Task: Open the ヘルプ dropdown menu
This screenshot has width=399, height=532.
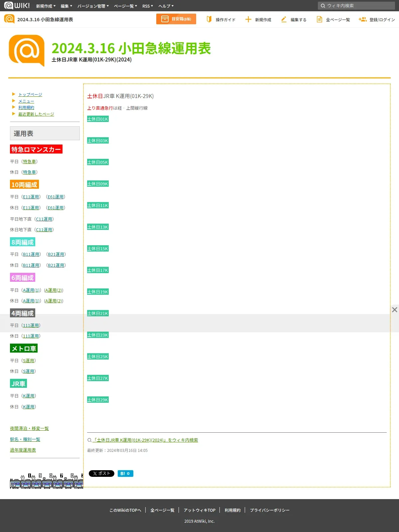Action: [166, 6]
